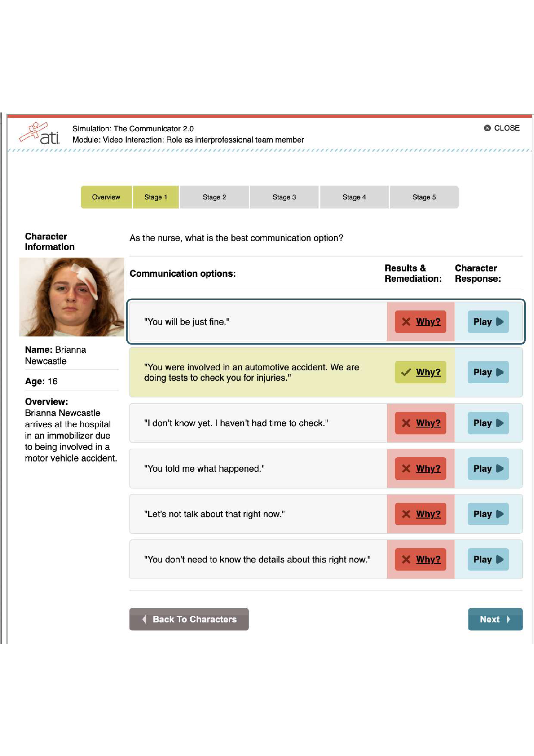534x756 pixels.
Task: Select the Stage 5 tab
Action: point(424,197)
